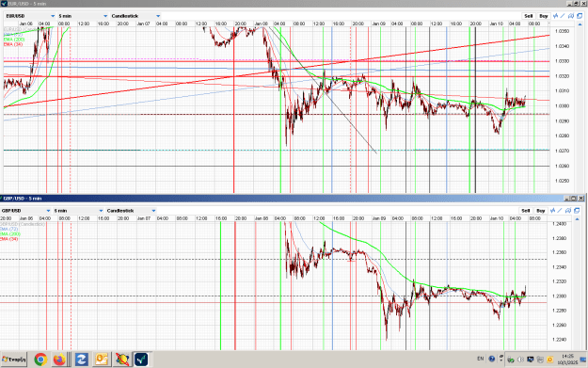This screenshot has height=368, width=588.
Task: Click detach window icon in GBP/USD toolbar
Action: tap(577, 211)
